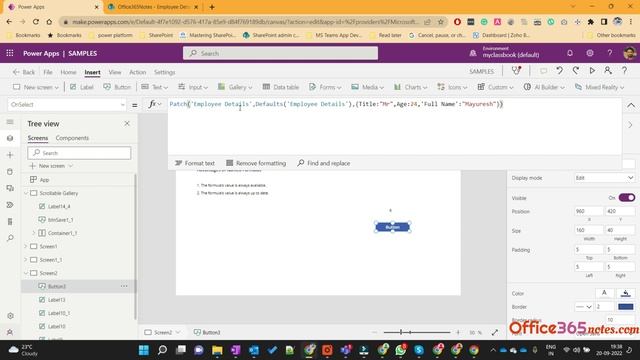Insert a Label from ribbon
The height and width of the screenshot is (360, 640).
tap(82, 87)
